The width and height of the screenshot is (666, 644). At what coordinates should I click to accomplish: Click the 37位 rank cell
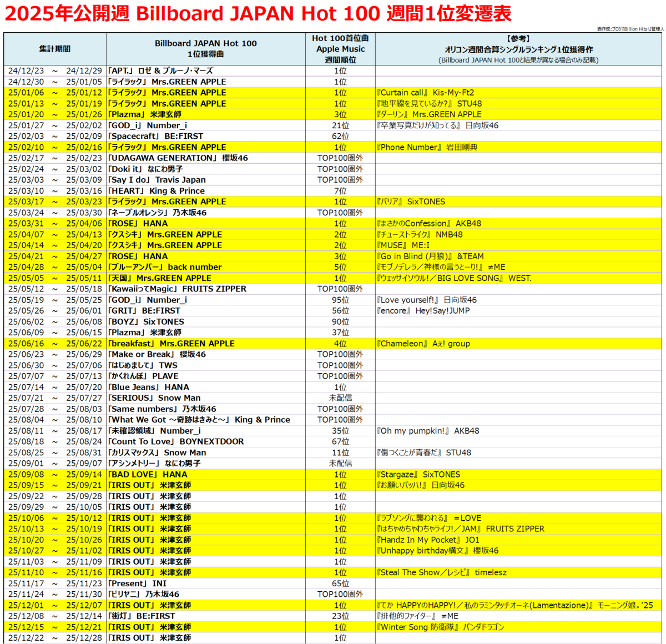point(340,333)
